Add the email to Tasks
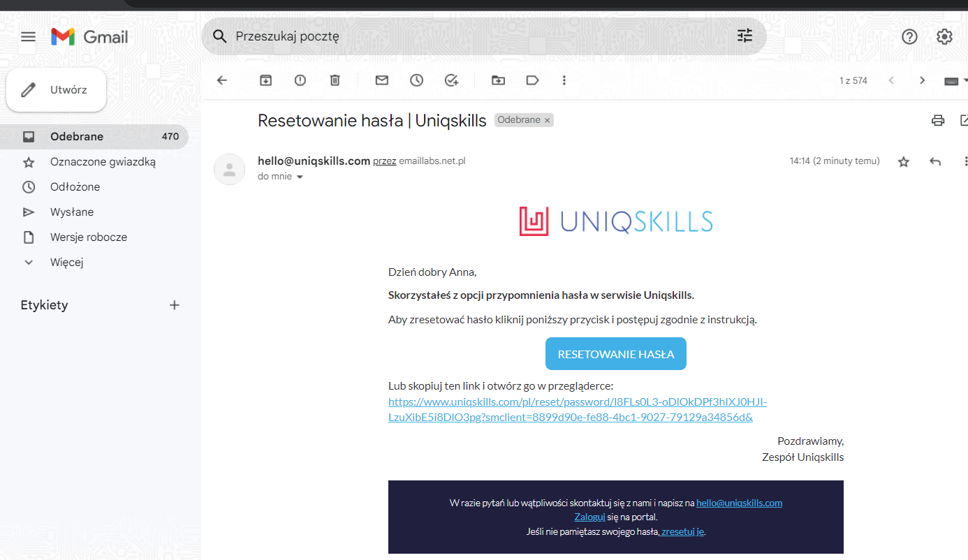The image size is (968, 560). click(451, 80)
